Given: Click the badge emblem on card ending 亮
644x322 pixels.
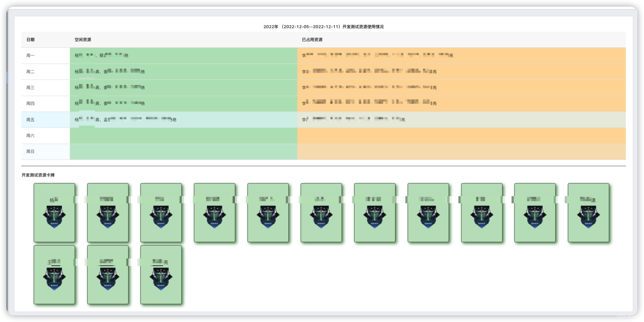Looking at the screenshot, I should pyautogui.click(x=161, y=279).
